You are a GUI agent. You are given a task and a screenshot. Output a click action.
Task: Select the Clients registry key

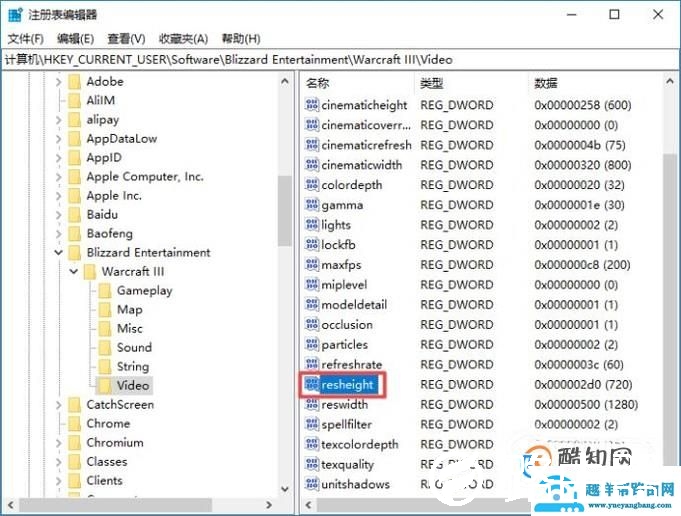pyautogui.click(x=105, y=480)
